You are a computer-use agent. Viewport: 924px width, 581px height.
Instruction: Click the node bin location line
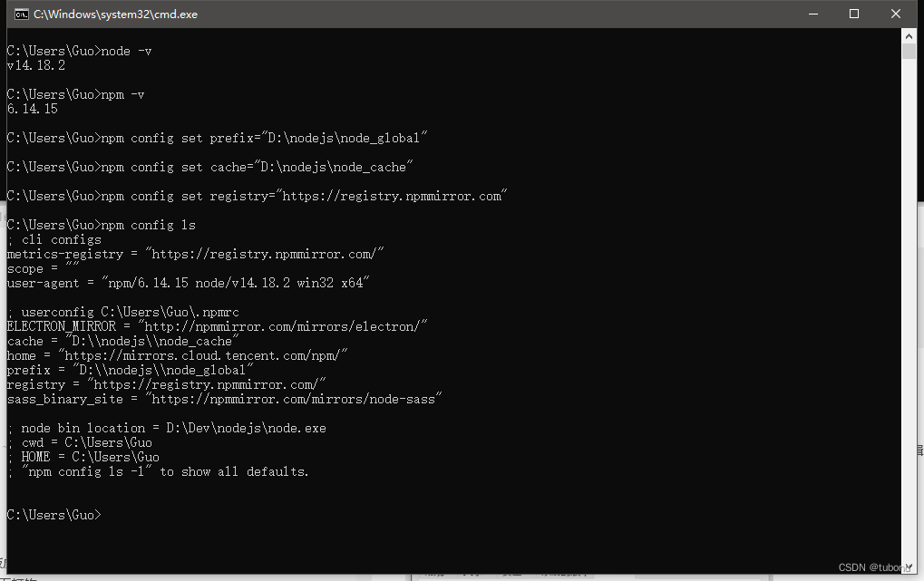(167, 428)
